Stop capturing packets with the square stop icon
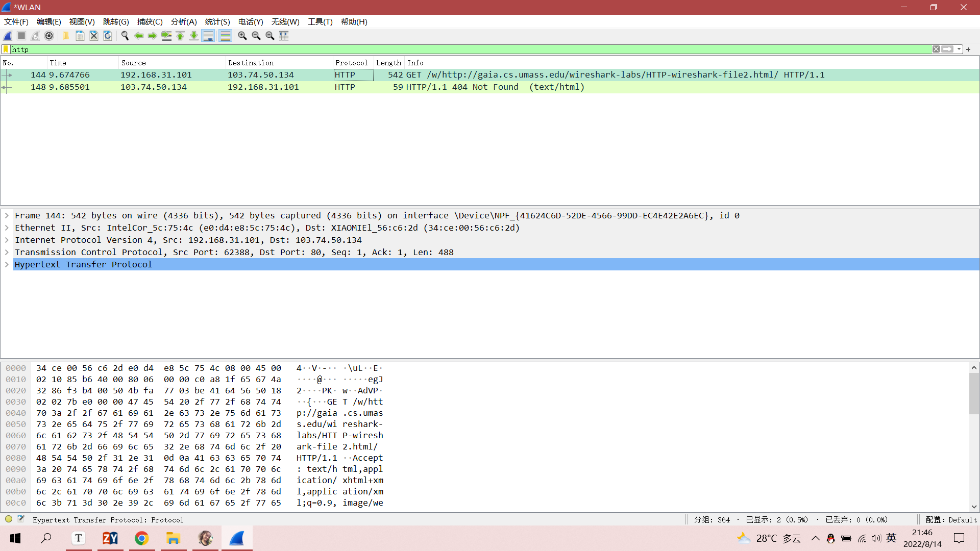This screenshot has height=551, width=980. pos(21,36)
